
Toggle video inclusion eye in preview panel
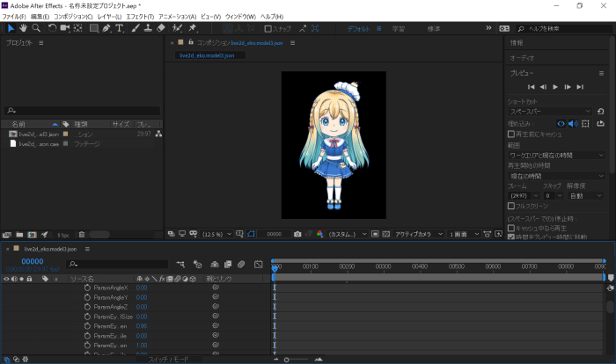(561, 124)
